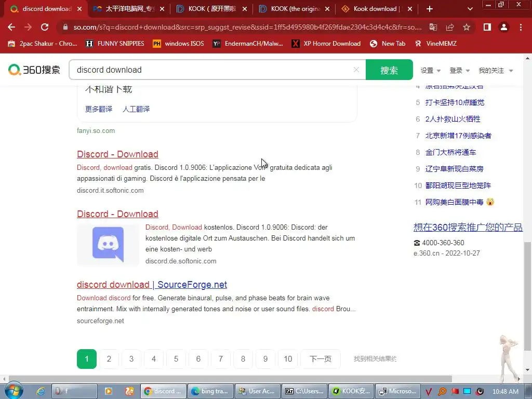Expand 登录 login dropdown
The width and height of the screenshot is (532, 399).
(x=459, y=71)
